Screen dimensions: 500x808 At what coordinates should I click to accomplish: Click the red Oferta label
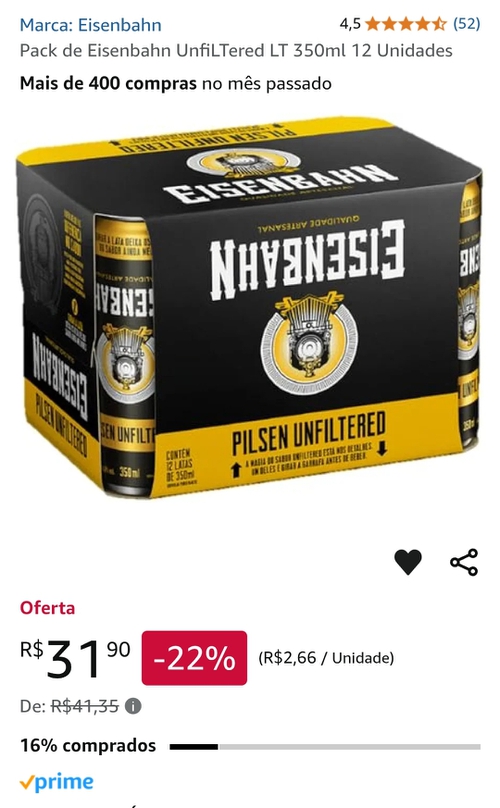click(x=47, y=608)
